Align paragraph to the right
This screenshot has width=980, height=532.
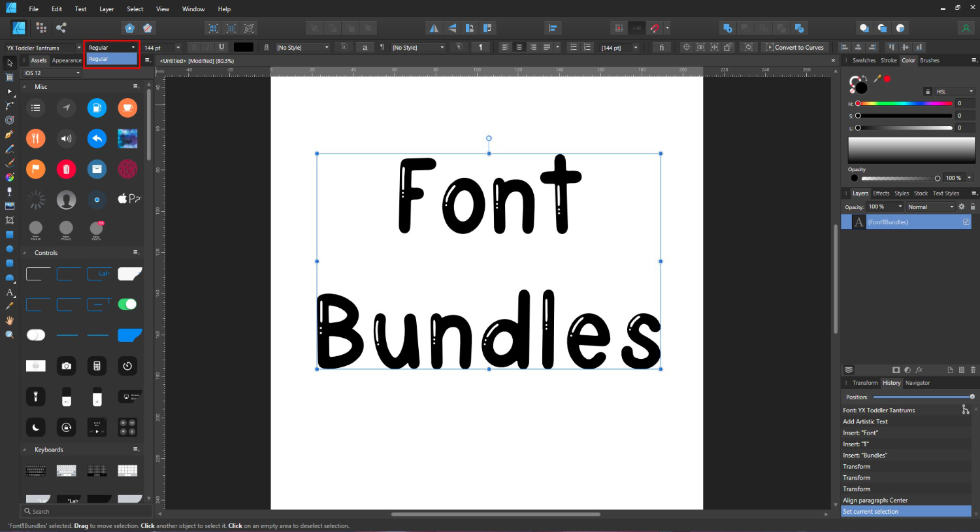pyautogui.click(x=533, y=47)
